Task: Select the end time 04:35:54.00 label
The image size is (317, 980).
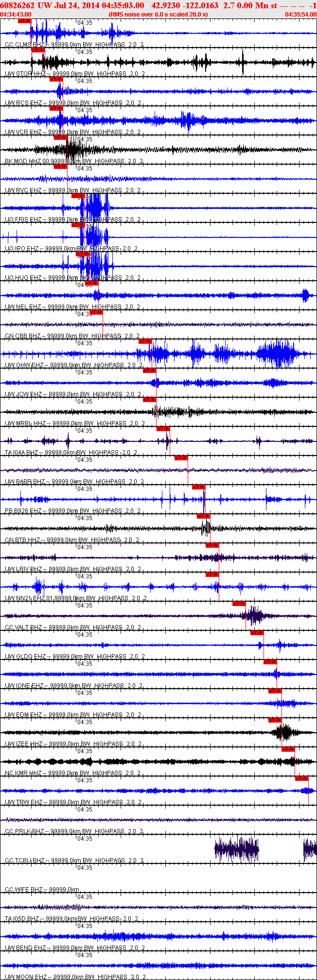Action: (300, 15)
